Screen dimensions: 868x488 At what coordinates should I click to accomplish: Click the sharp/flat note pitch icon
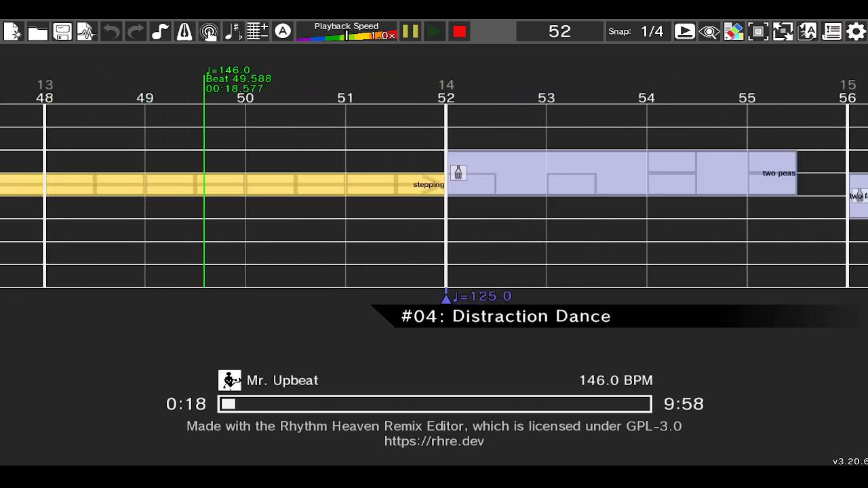pos(233,32)
